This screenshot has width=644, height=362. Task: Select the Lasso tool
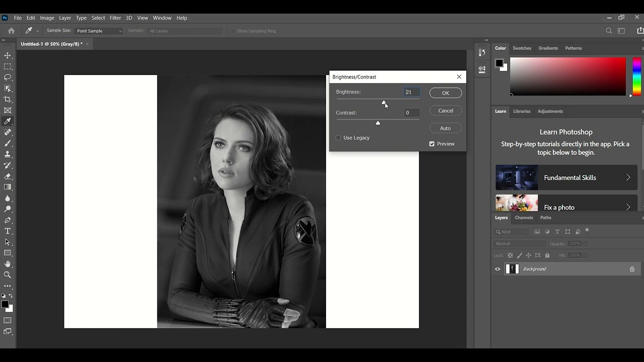pos(8,77)
